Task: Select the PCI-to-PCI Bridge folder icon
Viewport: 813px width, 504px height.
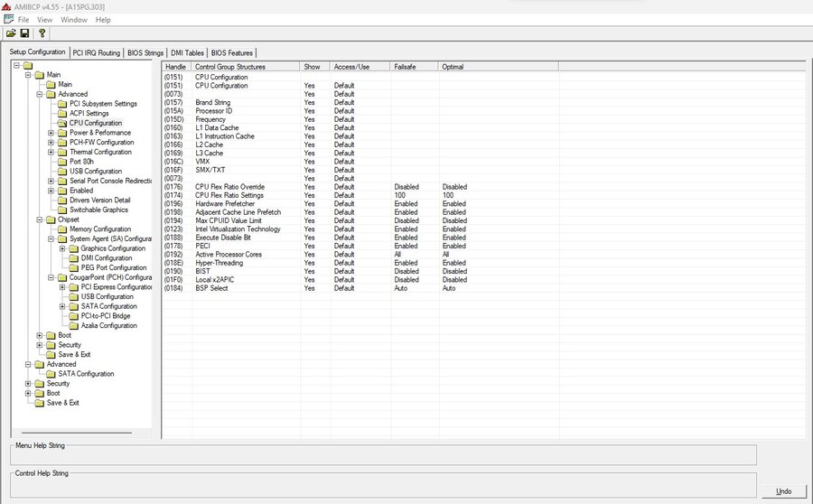Action: [74, 316]
